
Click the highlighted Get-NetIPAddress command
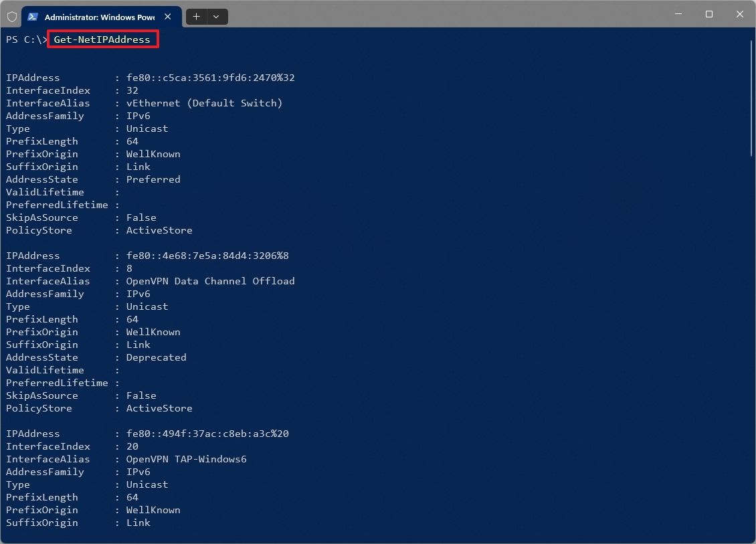point(103,39)
